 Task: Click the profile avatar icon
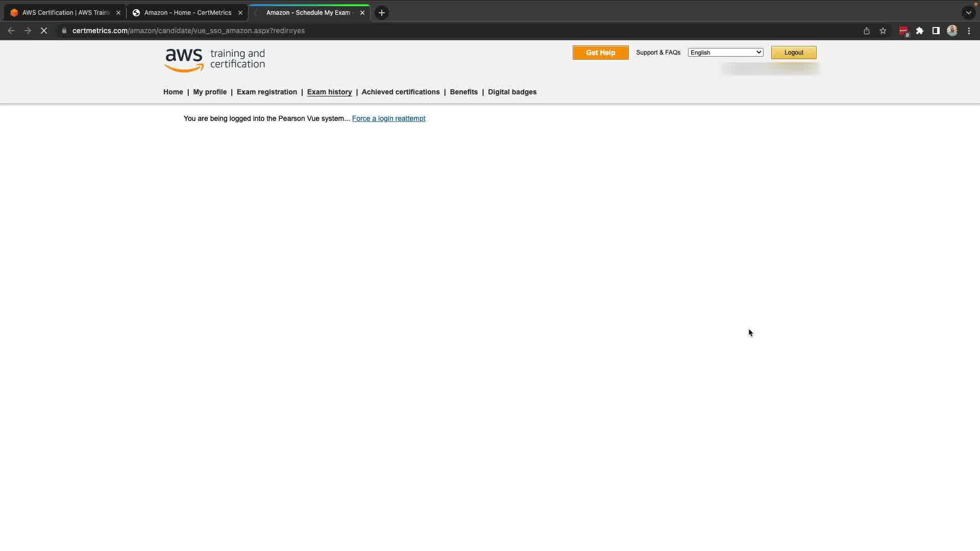point(952,31)
